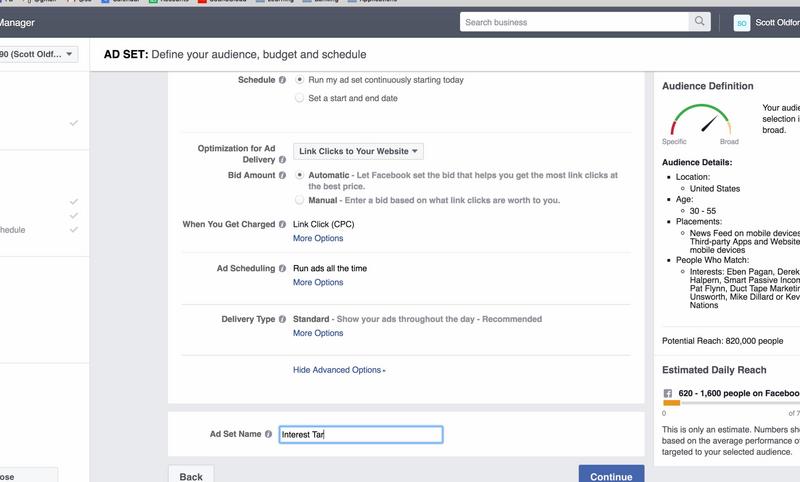Click the AD SET page heading
The width and height of the screenshot is (800, 482).
coord(235,54)
